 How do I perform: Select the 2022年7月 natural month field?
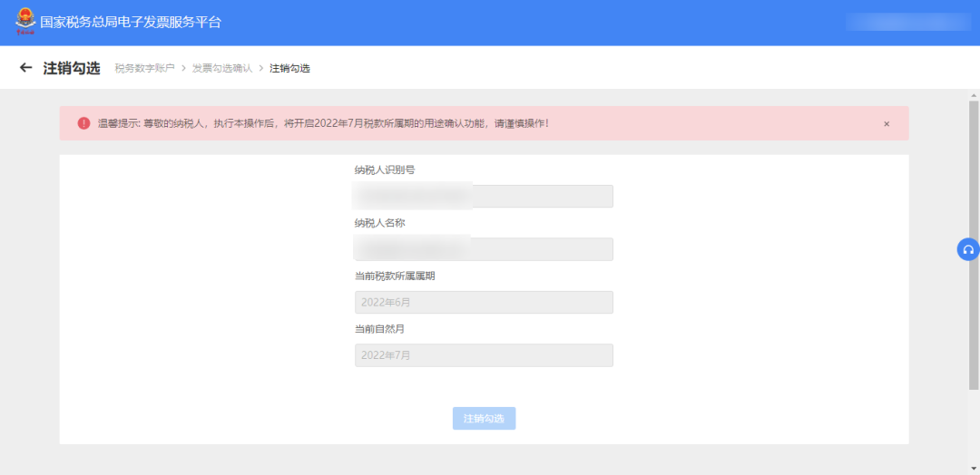484,355
